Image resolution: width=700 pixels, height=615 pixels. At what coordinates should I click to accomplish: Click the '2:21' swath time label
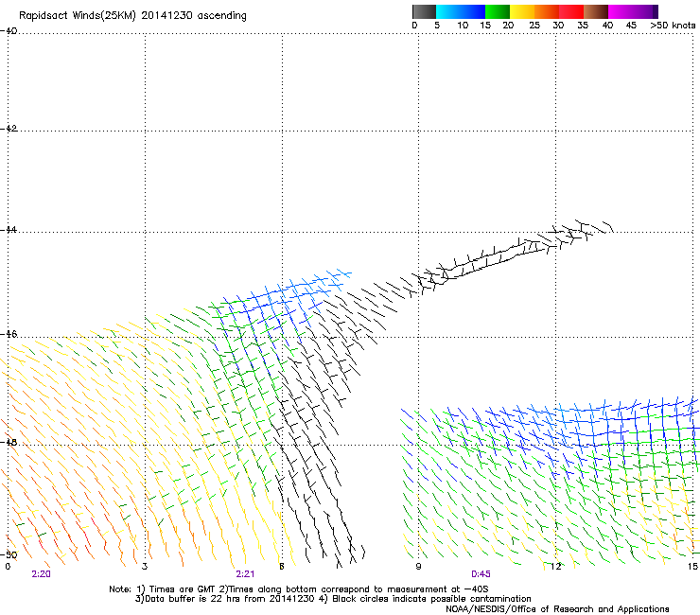(245, 574)
